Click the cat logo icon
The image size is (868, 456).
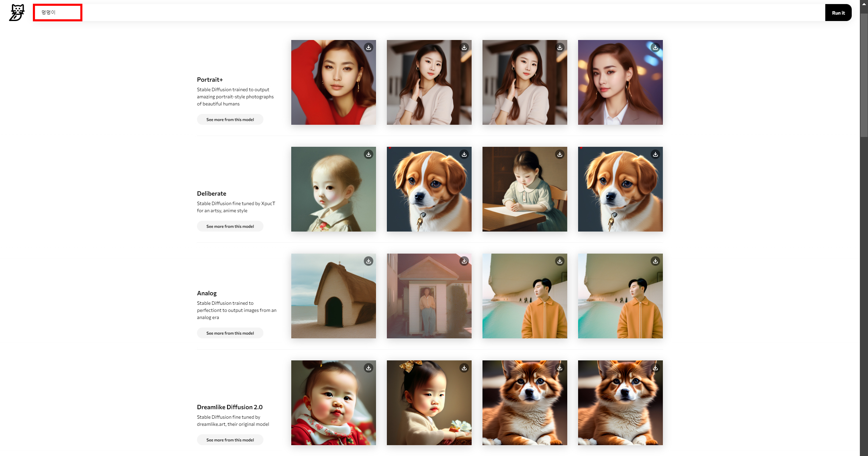coord(17,13)
